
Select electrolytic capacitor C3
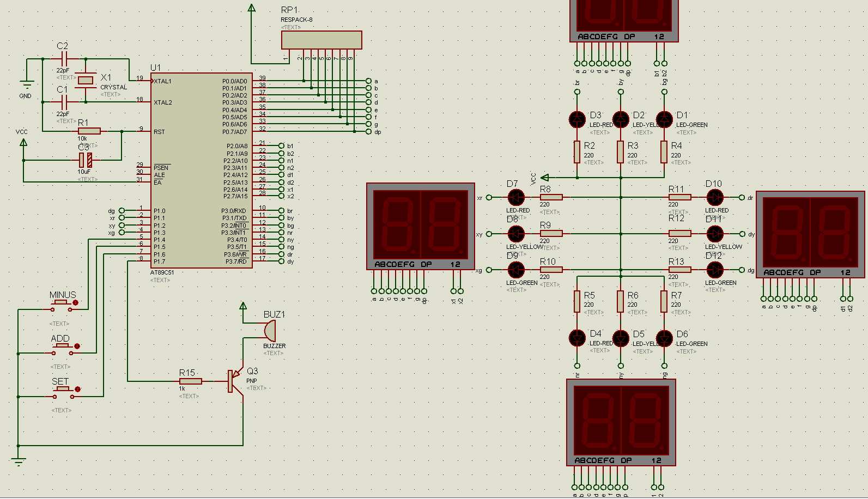pos(86,160)
